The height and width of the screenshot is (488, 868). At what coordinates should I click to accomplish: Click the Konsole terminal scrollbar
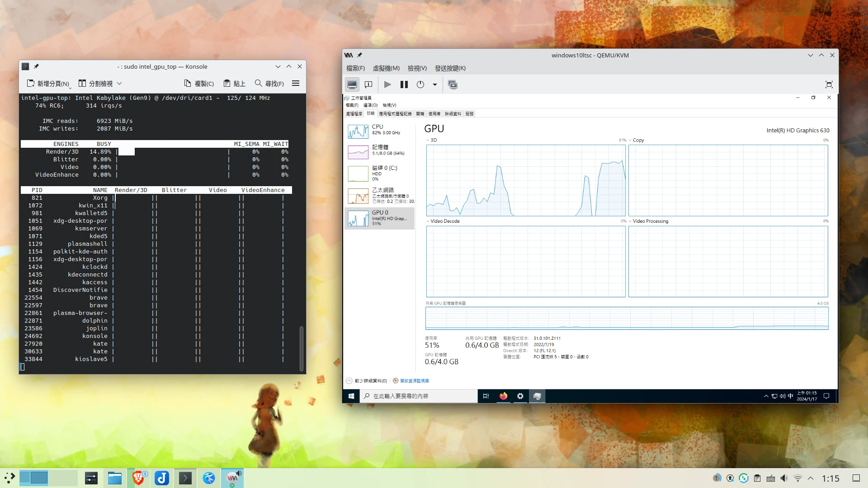pos(302,348)
